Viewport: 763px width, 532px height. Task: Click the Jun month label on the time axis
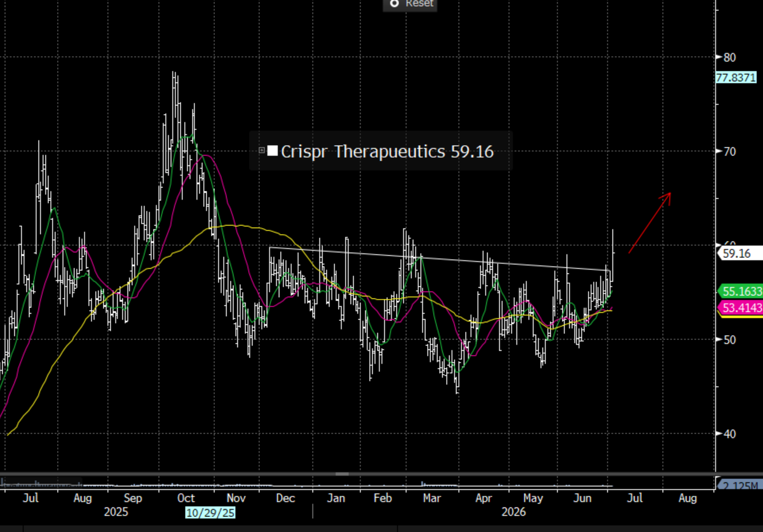coord(583,498)
